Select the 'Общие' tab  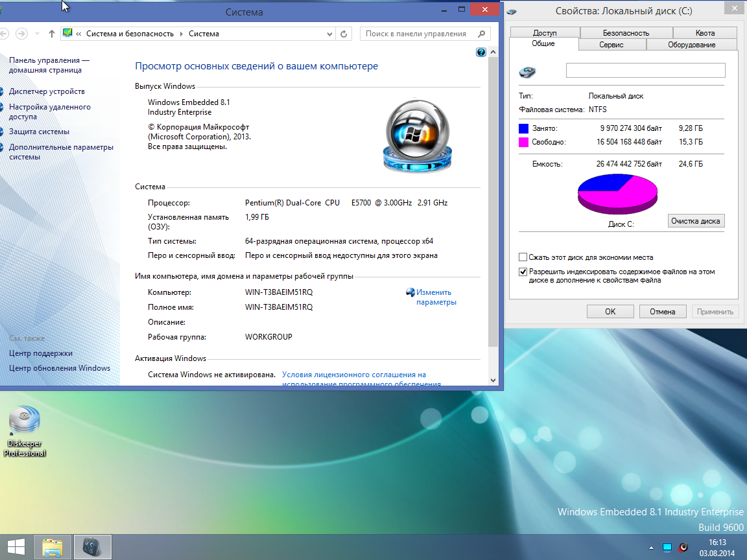tap(543, 43)
